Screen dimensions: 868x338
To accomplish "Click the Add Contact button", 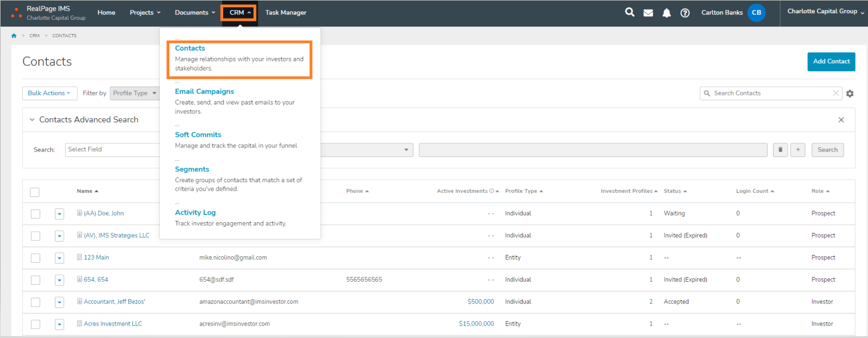I will click(x=832, y=62).
